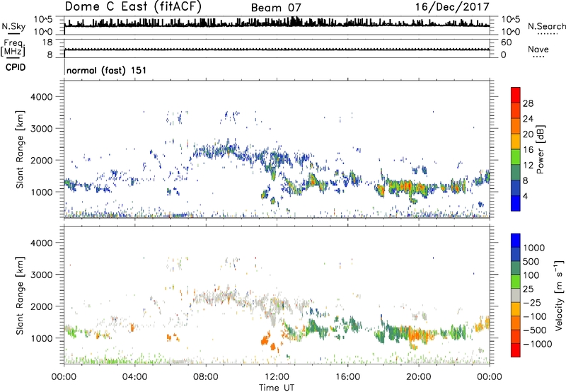
Task: Click the 'Dome C East (fitACF)' title
Action: (x=133, y=7)
